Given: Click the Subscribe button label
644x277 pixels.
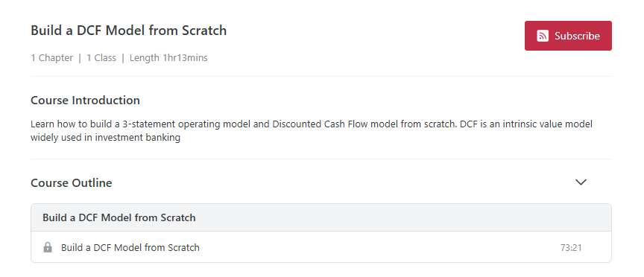Looking at the screenshot, I should tap(577, 36).
